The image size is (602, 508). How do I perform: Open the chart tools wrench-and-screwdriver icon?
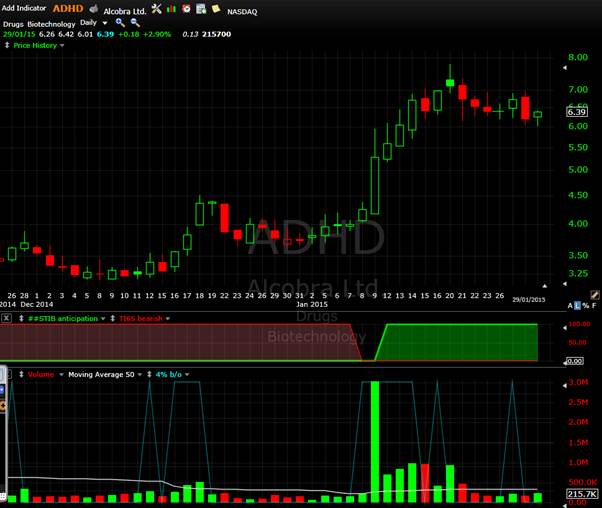(x=156, y=9)
